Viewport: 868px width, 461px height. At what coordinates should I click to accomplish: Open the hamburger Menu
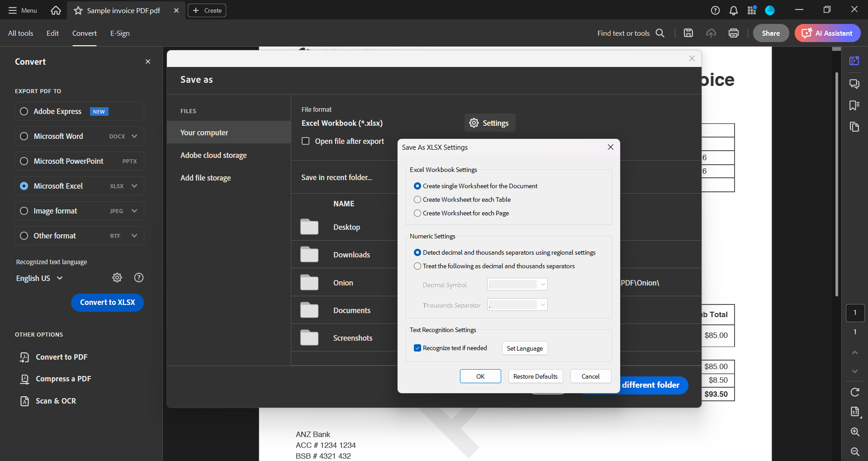pyautogui.click(x=13, y=10)
